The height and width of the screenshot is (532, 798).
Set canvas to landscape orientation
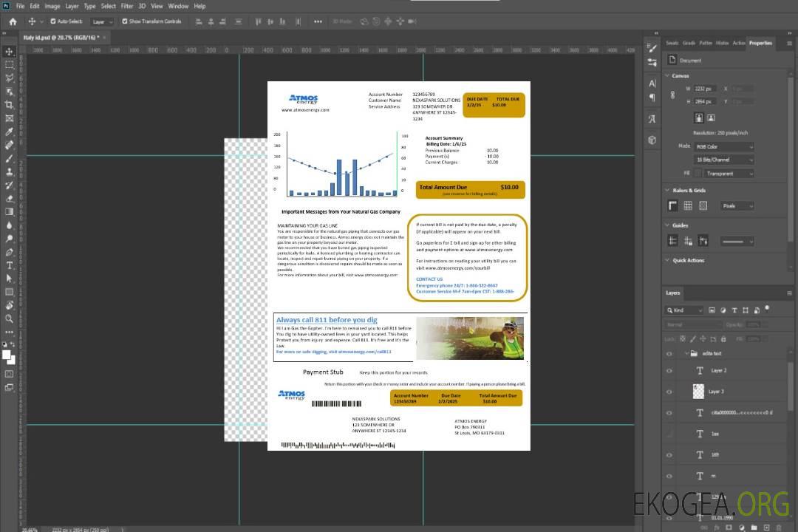tap(711, 118)
